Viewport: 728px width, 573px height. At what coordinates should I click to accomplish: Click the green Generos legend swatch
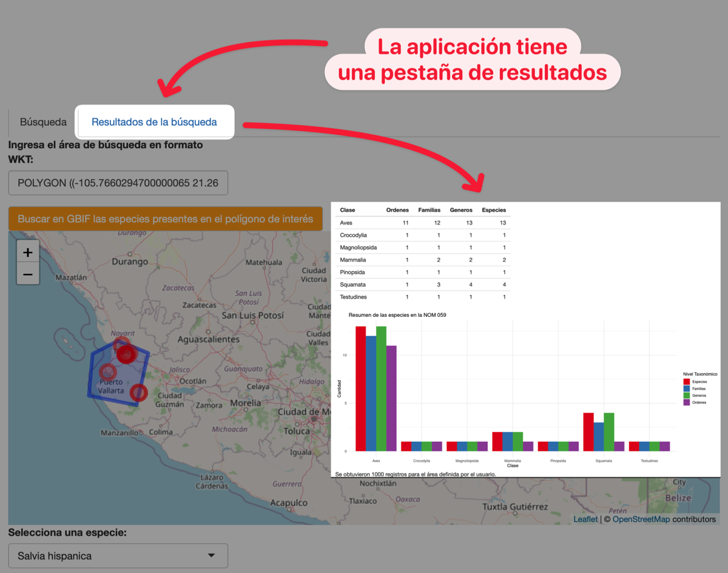[687, 395]
